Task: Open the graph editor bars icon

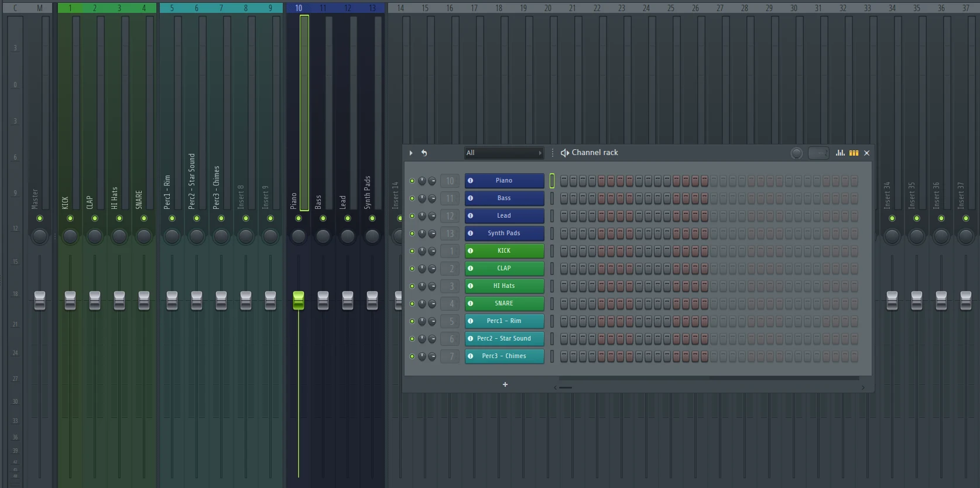Action: (x=840, y=153)
